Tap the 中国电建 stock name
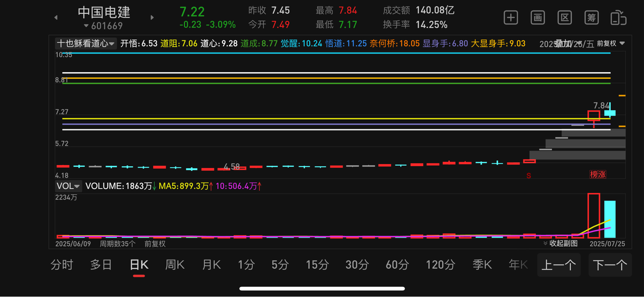This screenshot has height=297, width=644. point(104,12)
